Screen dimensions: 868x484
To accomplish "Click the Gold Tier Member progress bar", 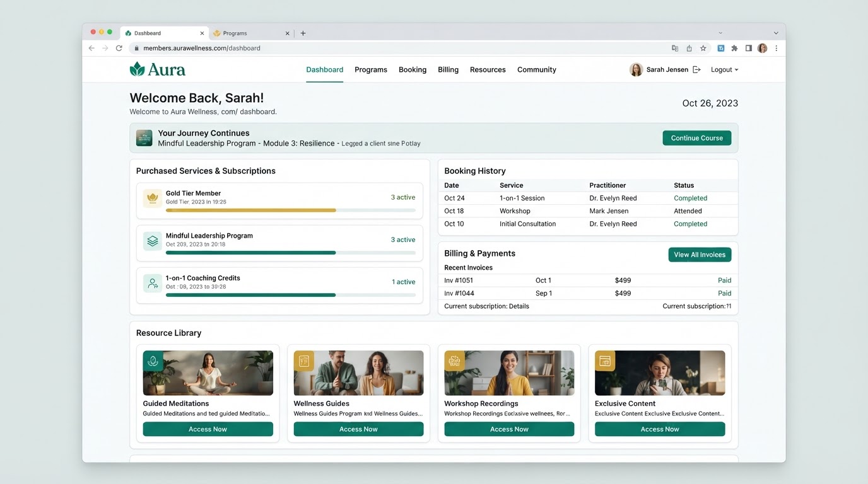I will pyautogui.click(x=291, y=210).
